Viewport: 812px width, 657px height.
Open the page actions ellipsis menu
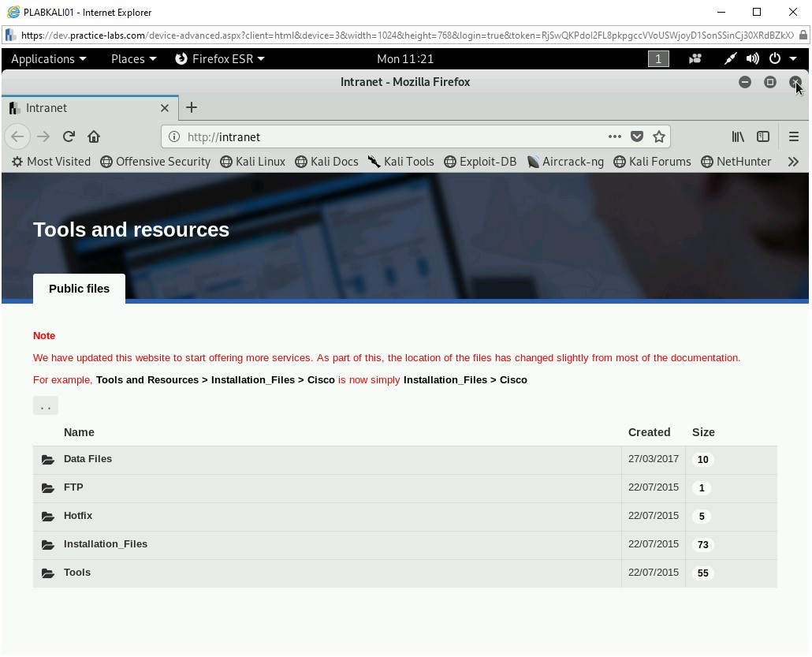click(614, 136)
